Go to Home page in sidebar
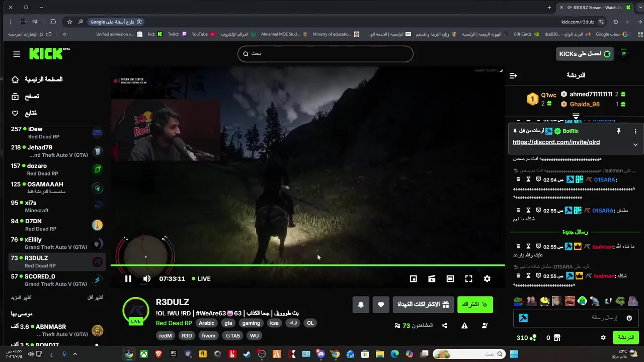 tap(37, 79)
